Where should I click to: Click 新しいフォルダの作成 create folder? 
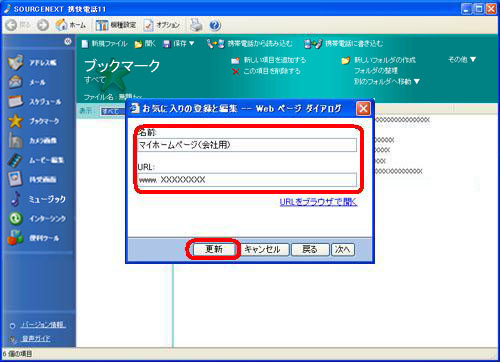click(379, 60)
